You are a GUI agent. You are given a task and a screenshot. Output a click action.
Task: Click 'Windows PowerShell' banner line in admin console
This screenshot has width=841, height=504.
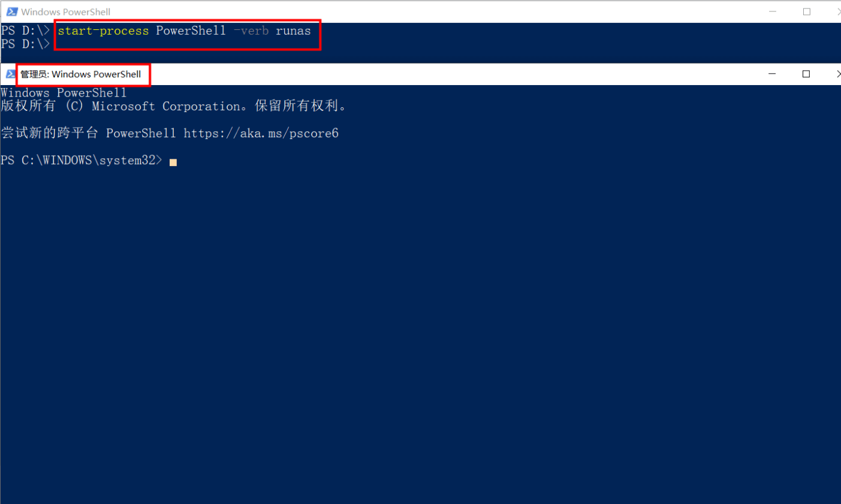click(x=64, y=92)
